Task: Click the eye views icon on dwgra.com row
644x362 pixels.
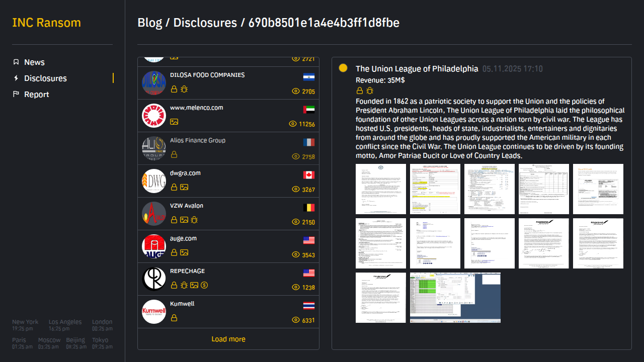Action: coord(296,190)
